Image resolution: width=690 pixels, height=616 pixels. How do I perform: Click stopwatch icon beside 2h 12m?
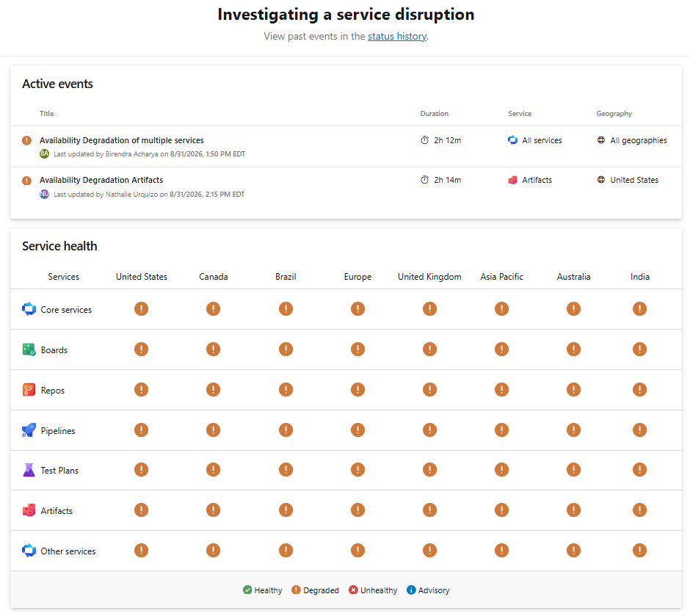425,140
